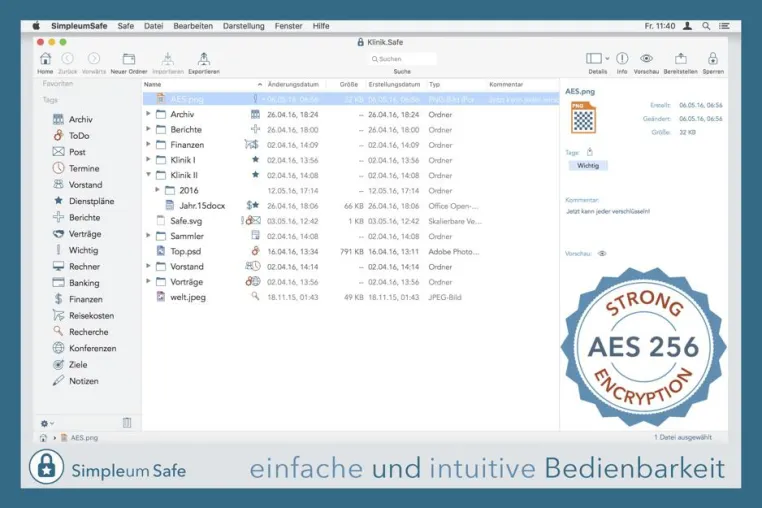Open the Fenster menu

[288, 26]
